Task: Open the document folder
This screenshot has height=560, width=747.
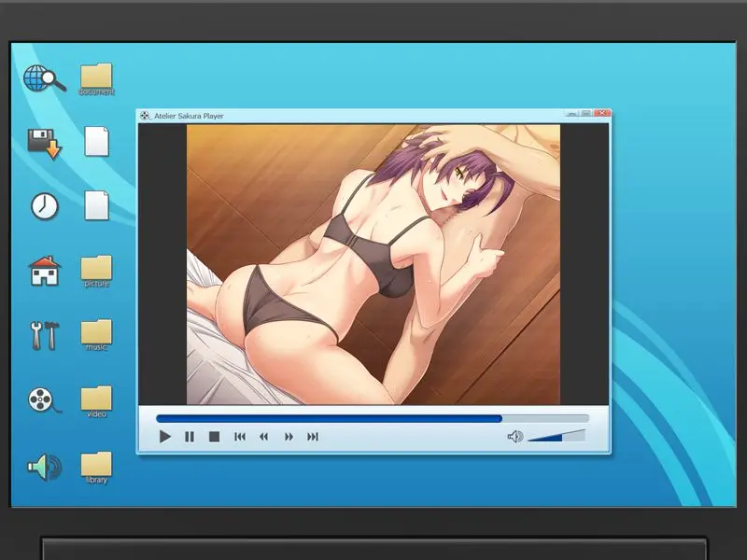Action: pos(96,79)
